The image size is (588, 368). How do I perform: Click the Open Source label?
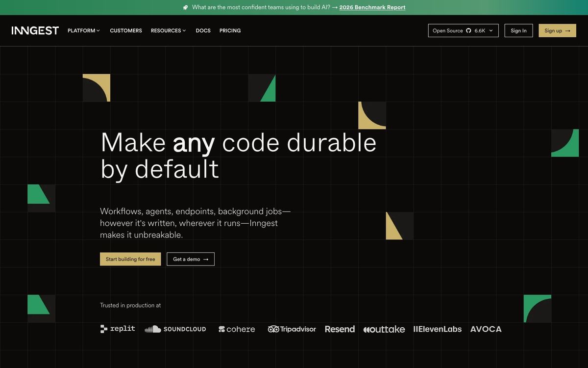pos(447,30)
